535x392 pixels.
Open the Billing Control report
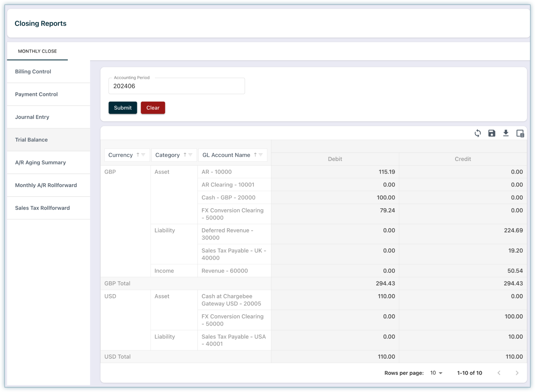pos(33,72)
